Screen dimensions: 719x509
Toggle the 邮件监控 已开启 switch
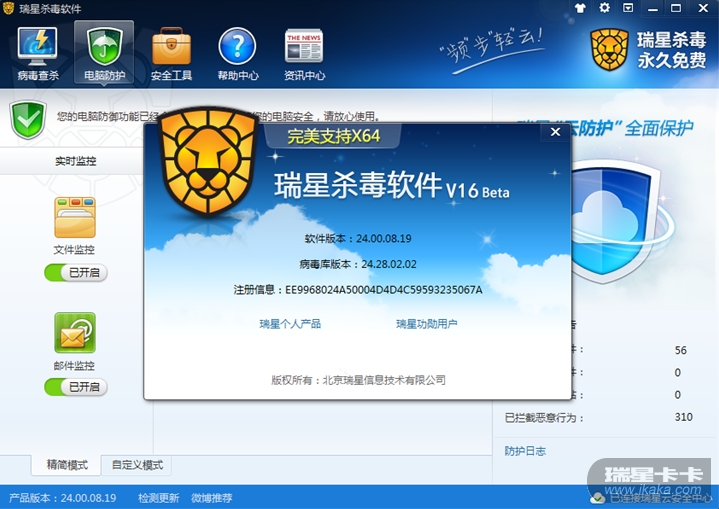coord(76,387)
